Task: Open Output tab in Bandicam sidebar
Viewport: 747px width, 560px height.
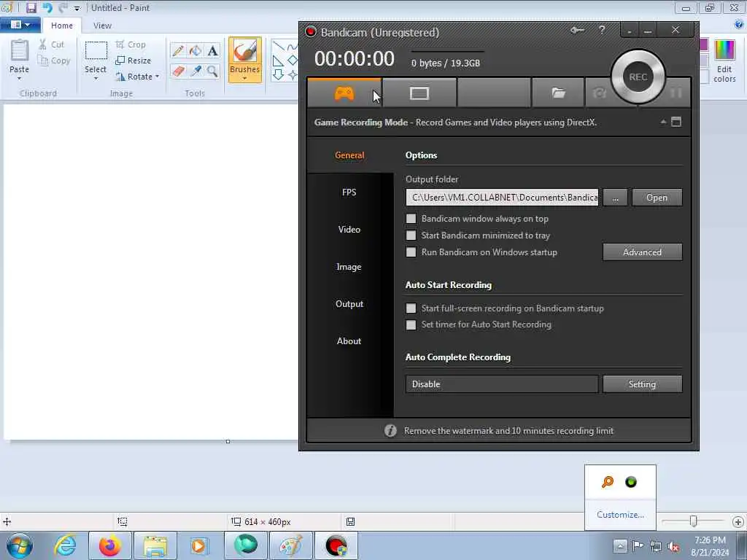Action: tap(349, 304)
